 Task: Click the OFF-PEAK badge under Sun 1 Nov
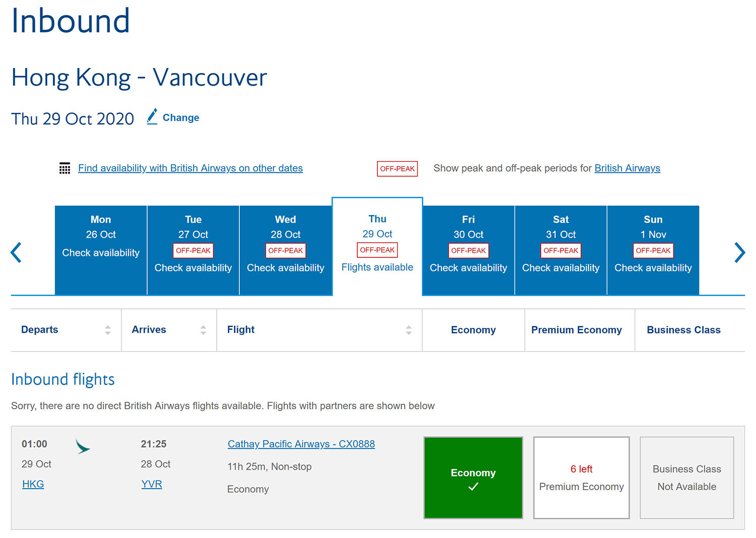(x=653, y=250)
